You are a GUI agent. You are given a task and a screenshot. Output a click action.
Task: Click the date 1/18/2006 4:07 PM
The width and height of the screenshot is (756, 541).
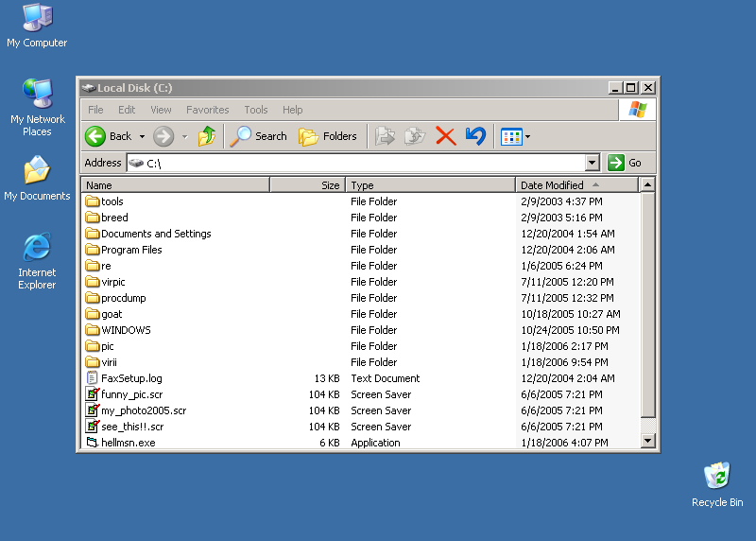coord(564,443)
